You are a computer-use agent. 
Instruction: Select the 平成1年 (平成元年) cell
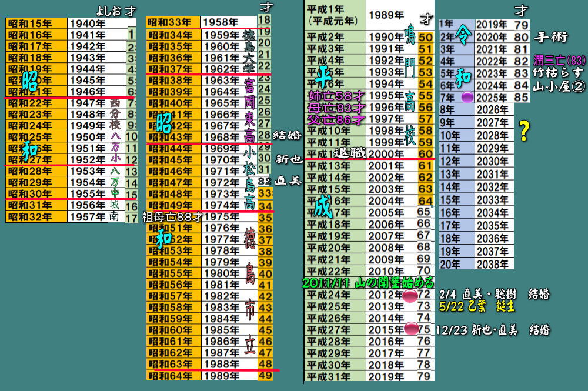[333, 14]
